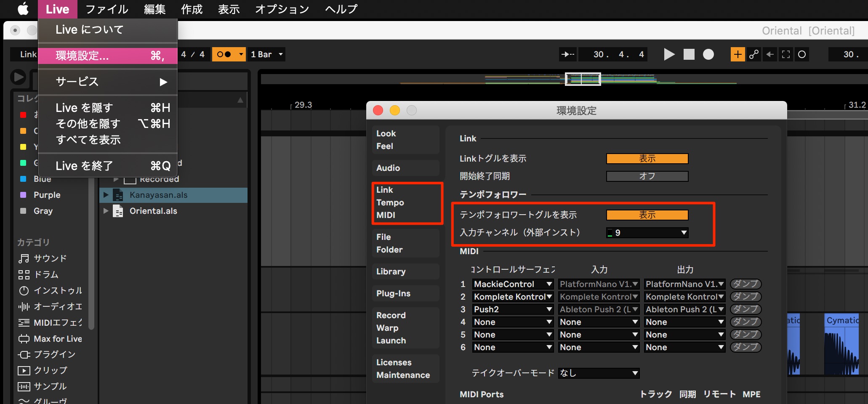
Task: Open the Apple menu
Action: pyautogui.click(x=24, y=9)
